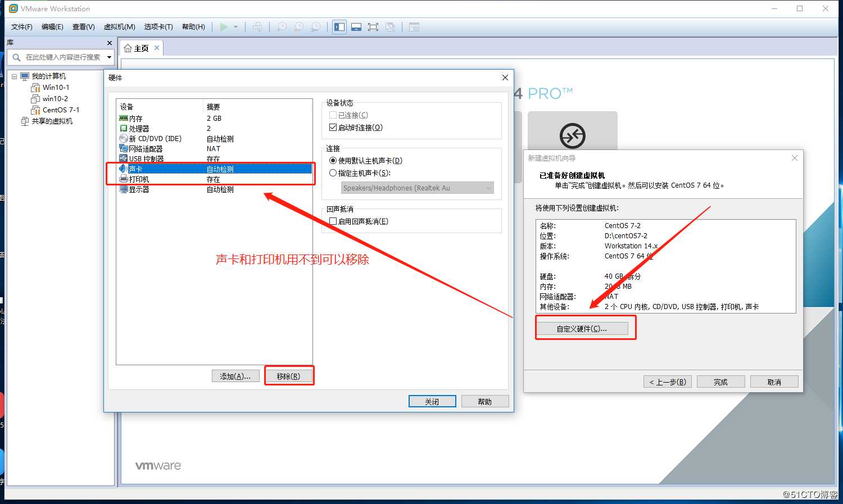843x504 pixels.
Task: Select the 声卡 sound card row
Action: pyautogui.click(x=214, y=169)
